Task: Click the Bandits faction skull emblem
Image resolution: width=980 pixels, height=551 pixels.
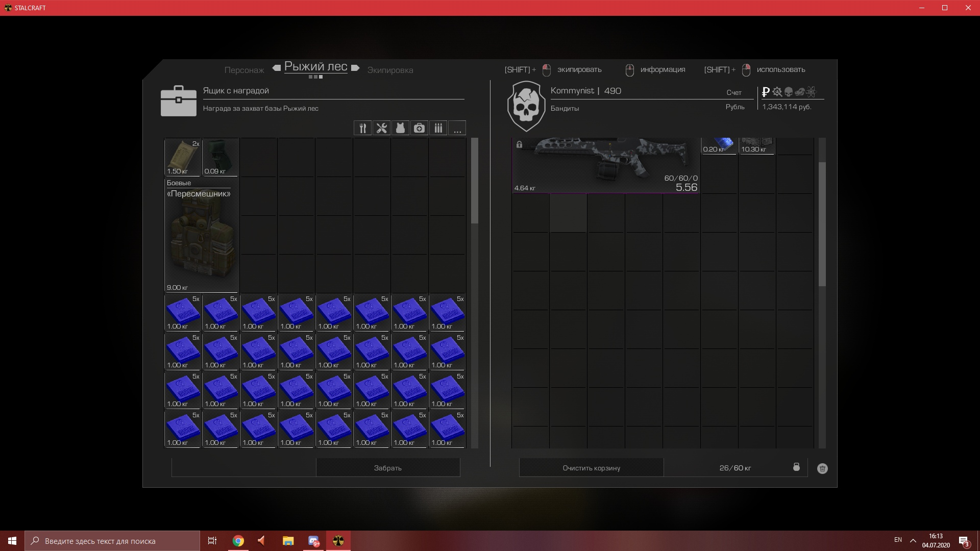Action: click(526, 107)
